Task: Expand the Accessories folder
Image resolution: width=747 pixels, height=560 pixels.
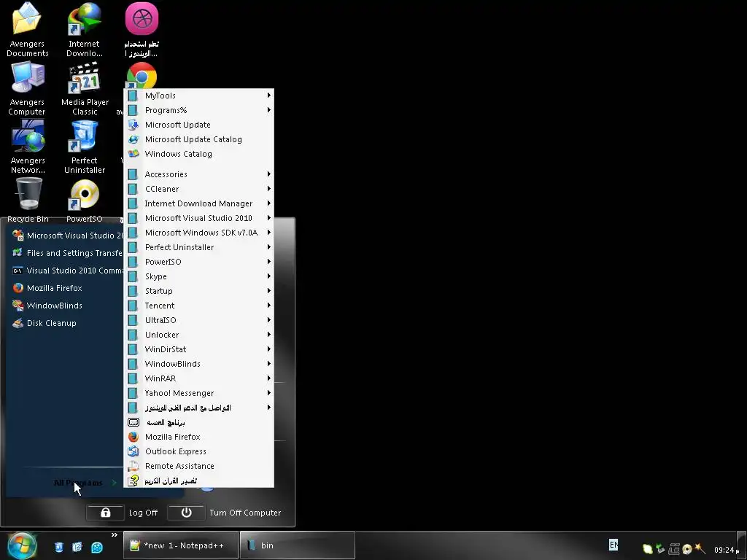Action: tap(198, 174)
